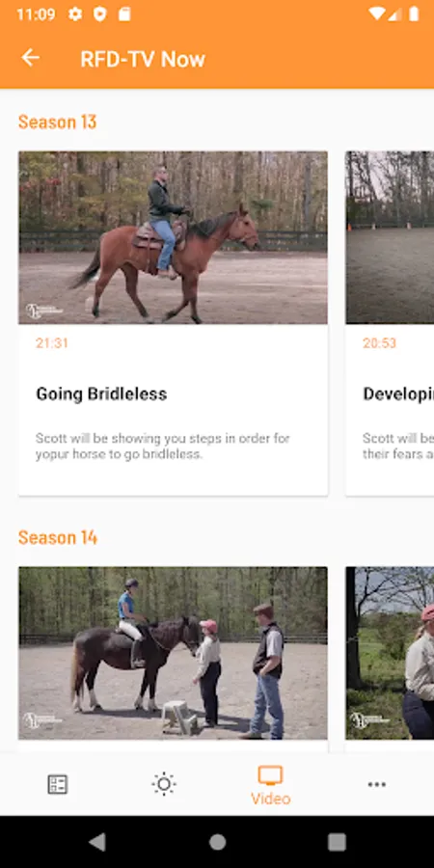The width and height of the screenshot is (434, 868).
Task: Open second Season 14 episode thumbnail
Action: tap(390, 653)
